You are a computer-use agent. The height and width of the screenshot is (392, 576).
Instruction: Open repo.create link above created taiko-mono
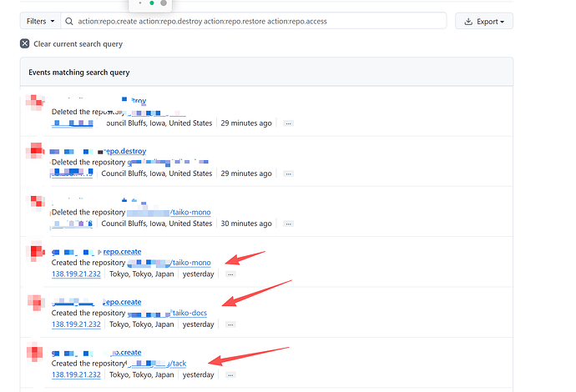coord(123,252)
